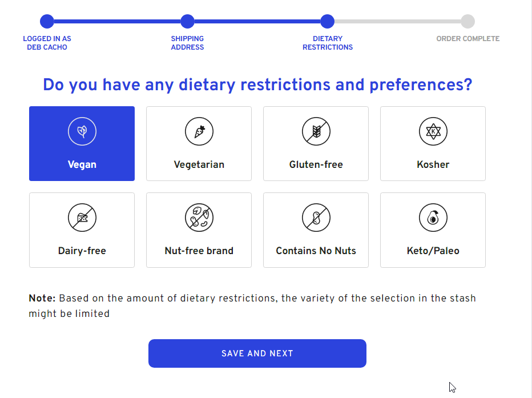Viewport: 532px width, 398px height.
Task: Click the Dietary Restrictions step label
Action: click(328, 43)
